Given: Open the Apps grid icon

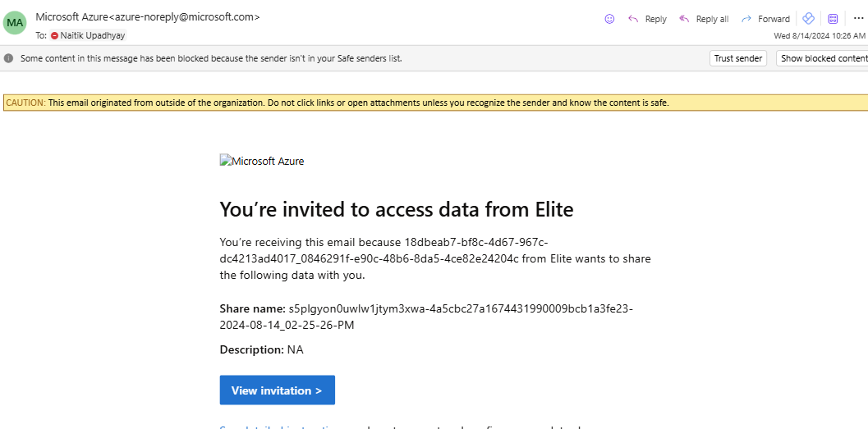Looking at the screenshot, I should (833, 19).
